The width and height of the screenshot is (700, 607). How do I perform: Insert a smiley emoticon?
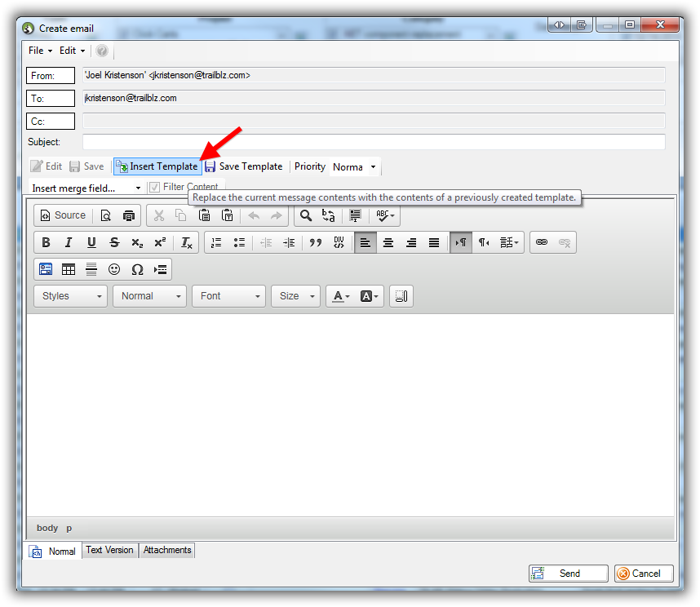(x=114, y=269)
